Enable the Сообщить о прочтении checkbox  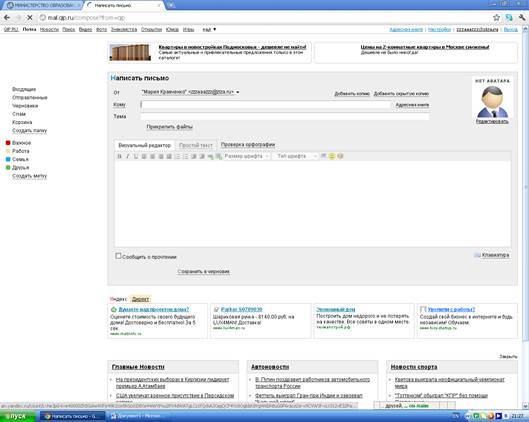118,256
